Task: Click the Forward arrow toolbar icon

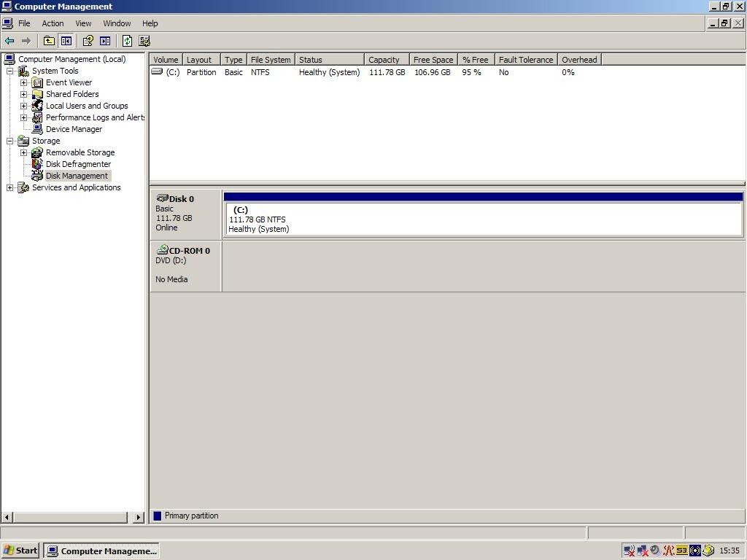Action: click(x=27, y=41)
